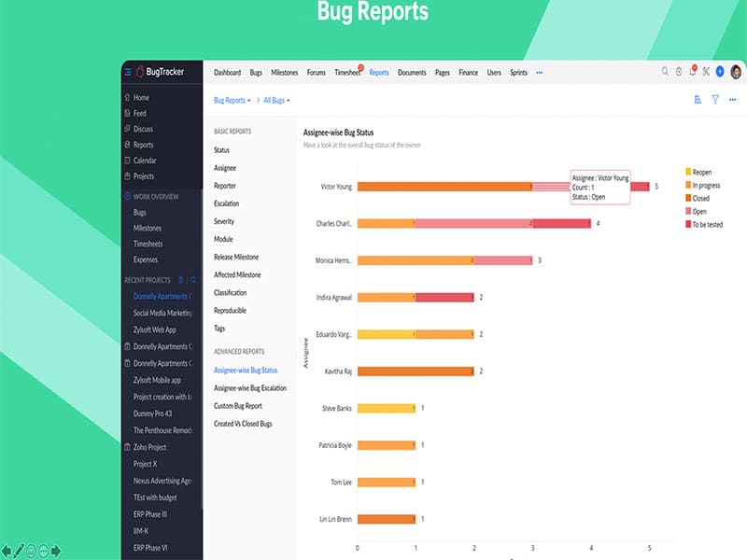
Task: Open the notifications bell icon
Action: tap(693, 71)
